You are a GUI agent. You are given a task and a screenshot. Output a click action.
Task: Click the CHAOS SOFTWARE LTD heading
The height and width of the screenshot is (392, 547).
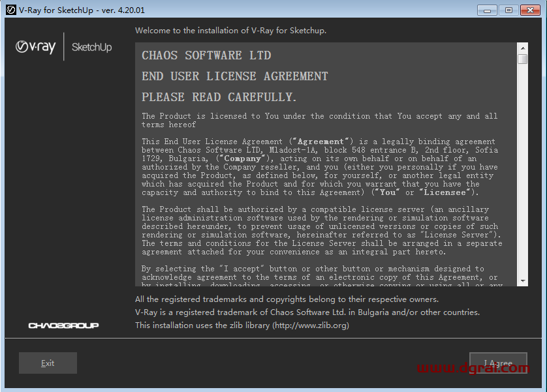click(206, 55)
